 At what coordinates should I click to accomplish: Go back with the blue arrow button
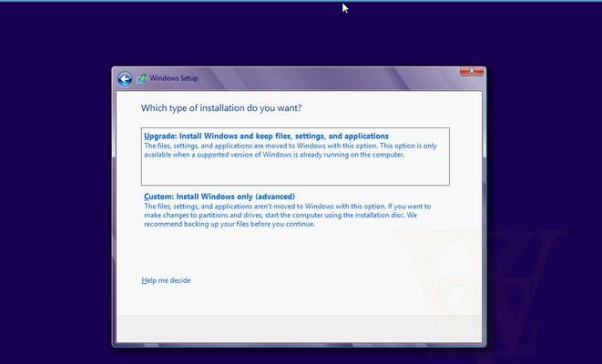[x=125, y=79]
